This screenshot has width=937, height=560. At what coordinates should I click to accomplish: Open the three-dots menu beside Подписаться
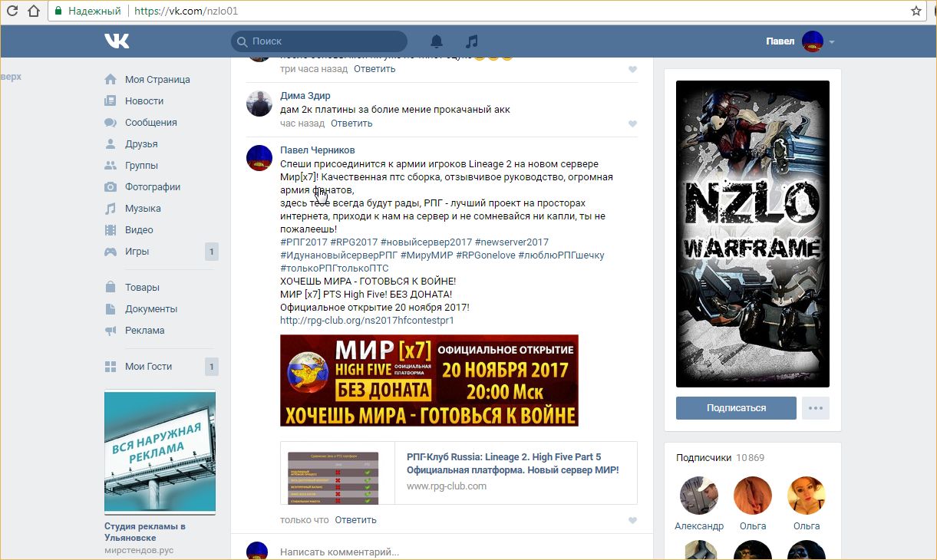815,408
